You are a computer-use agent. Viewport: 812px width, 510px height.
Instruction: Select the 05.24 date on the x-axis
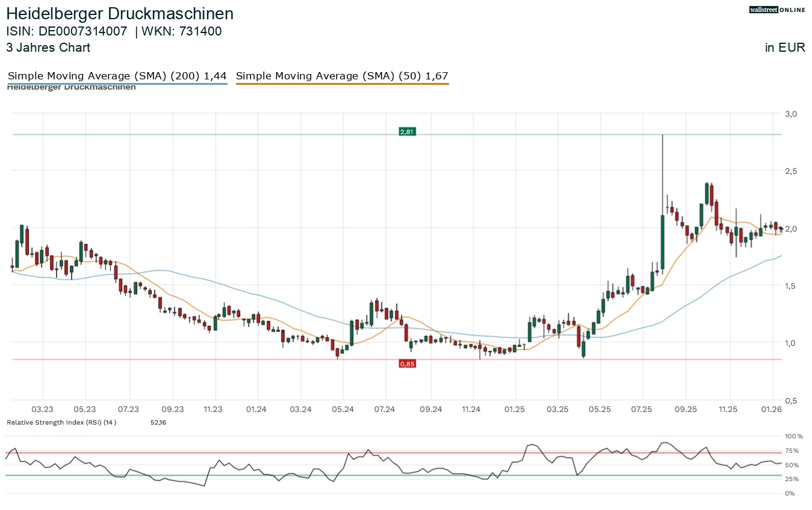coord(342,409)
